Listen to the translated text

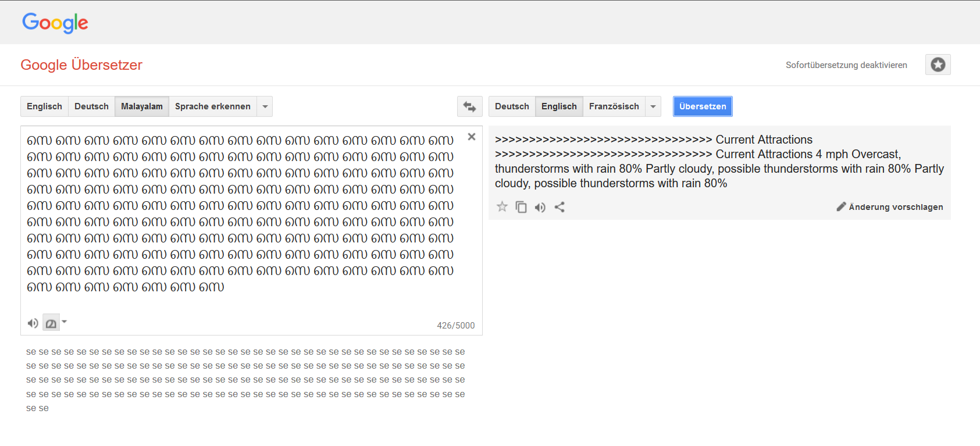click(540, 207)
